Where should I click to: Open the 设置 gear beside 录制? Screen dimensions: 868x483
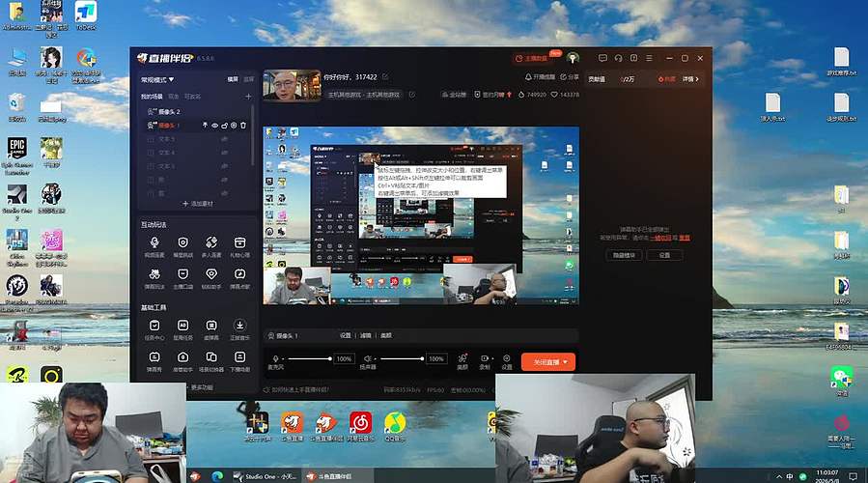pyautogui.click(x=507, y=358)
